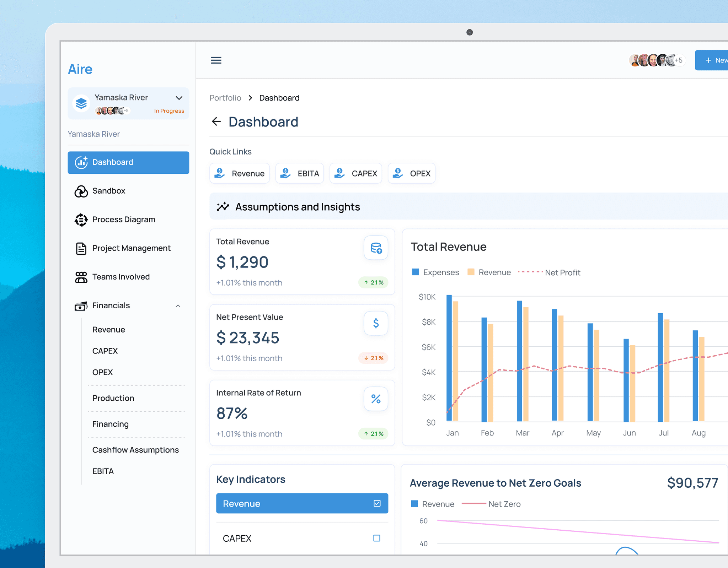The width and height of the screenshot is (728, 568).
Task: Uncheck the Revenue key indicator checkbox
Action: 377,503
